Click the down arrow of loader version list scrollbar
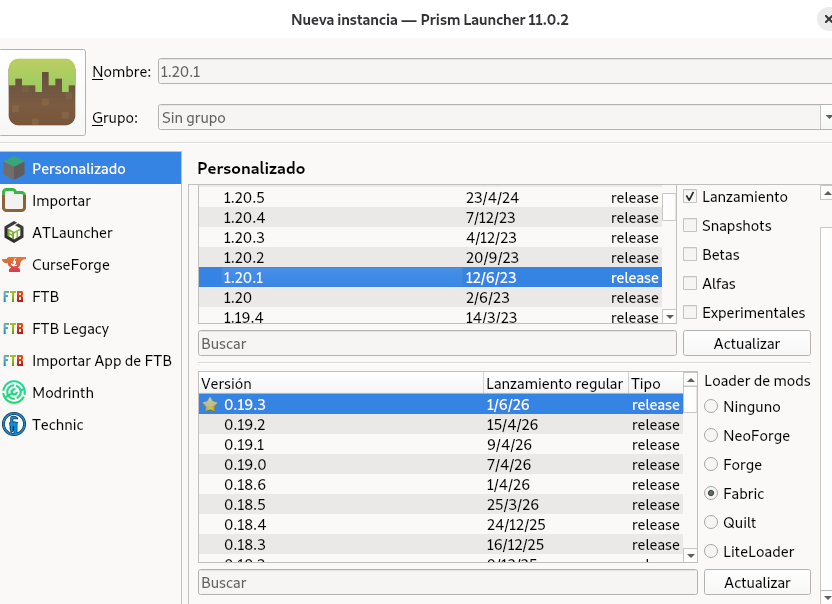Image resolution: width=832 pixels, height=604 pixels. pos(690,555)
